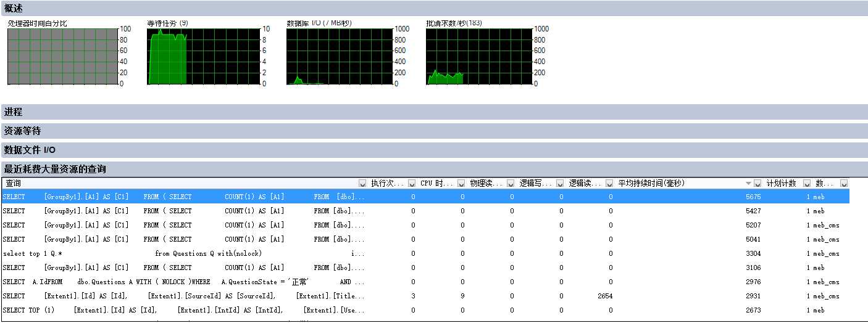The height and width of the screenshot is (323, 868).
Task: Select query row with duration 5207
Action: coord(425,225)
